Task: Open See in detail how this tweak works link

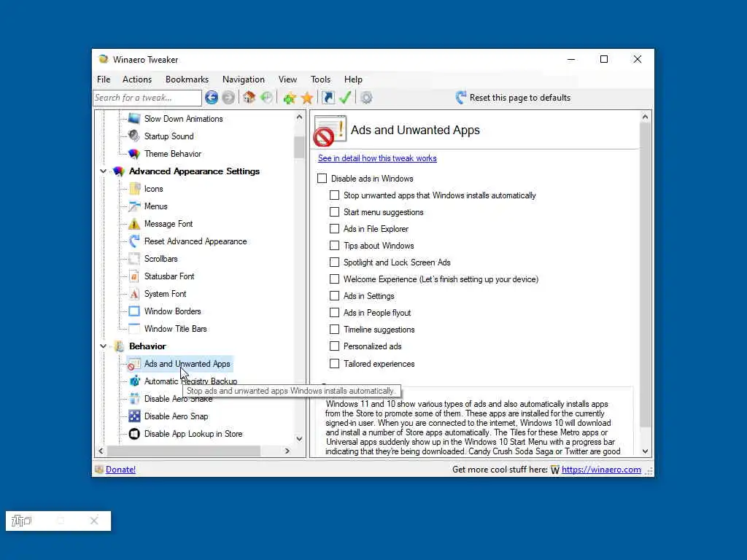Action: [x=377, y=158]
